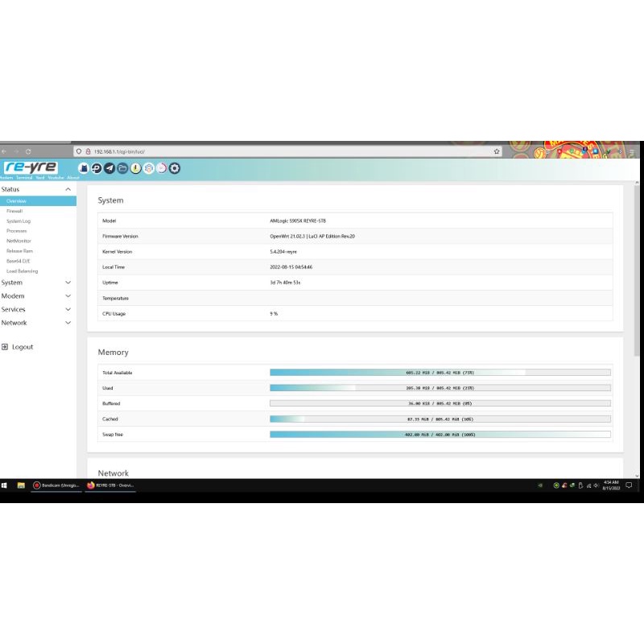Open the Load Balancing page
This screenshot has height=644, width=644.
point(23,271)
